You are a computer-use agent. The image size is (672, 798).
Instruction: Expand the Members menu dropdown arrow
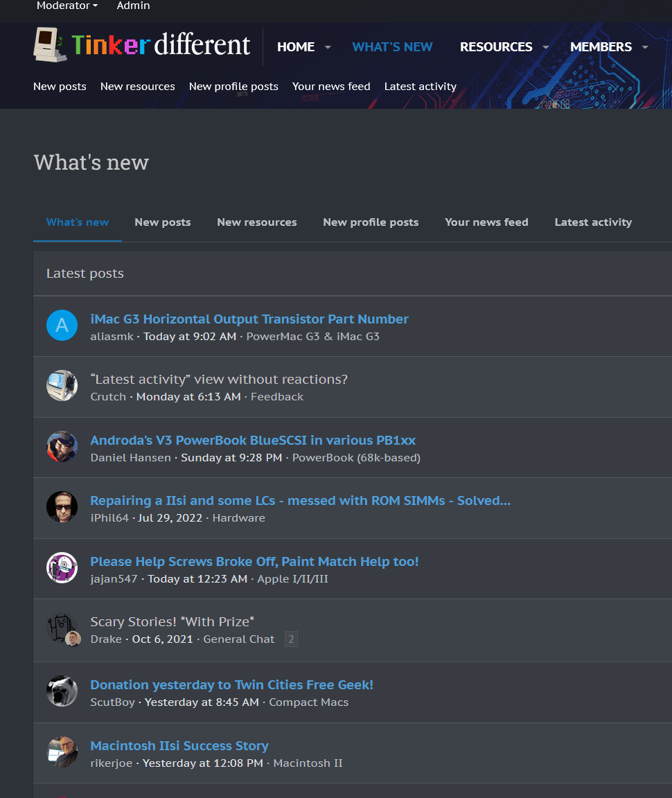pyautogui.click(x=645, y=47)
